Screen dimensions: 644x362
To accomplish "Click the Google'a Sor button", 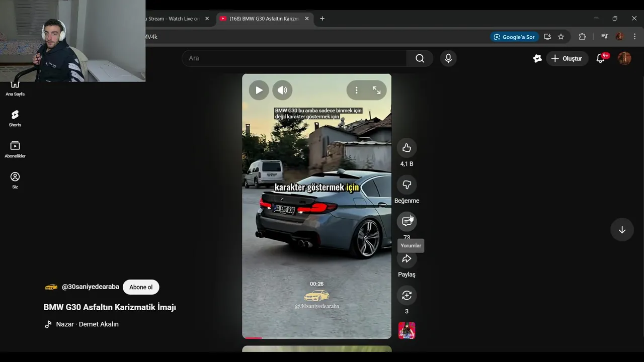I will pos(514,37).
